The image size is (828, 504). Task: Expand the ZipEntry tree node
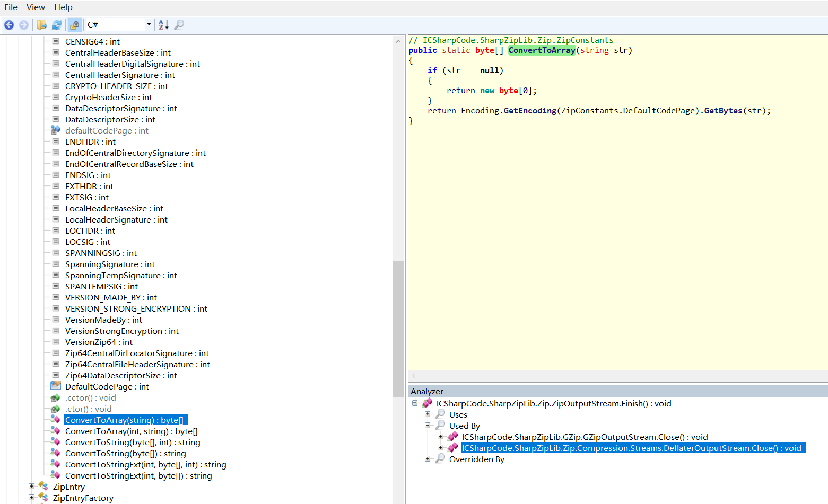click(x=31, y=486)
